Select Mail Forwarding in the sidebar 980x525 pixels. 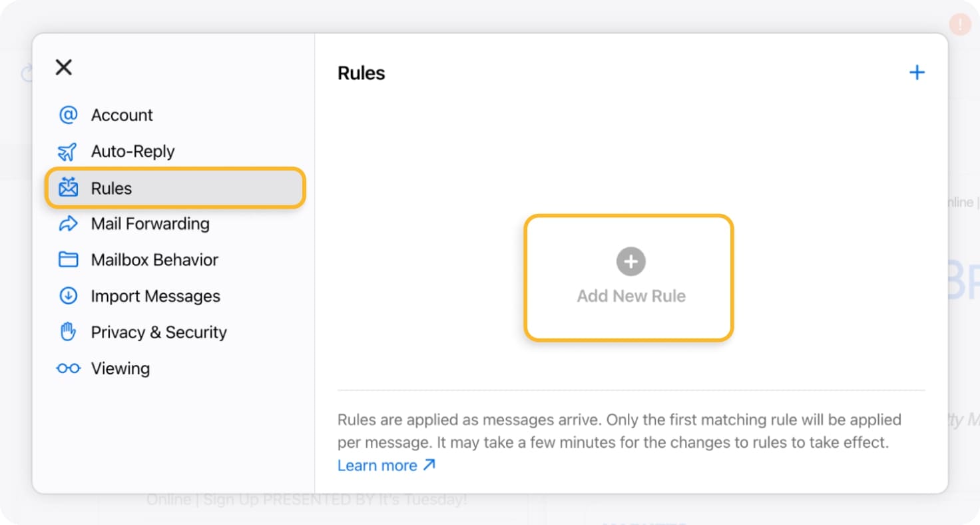coord(149,224)
